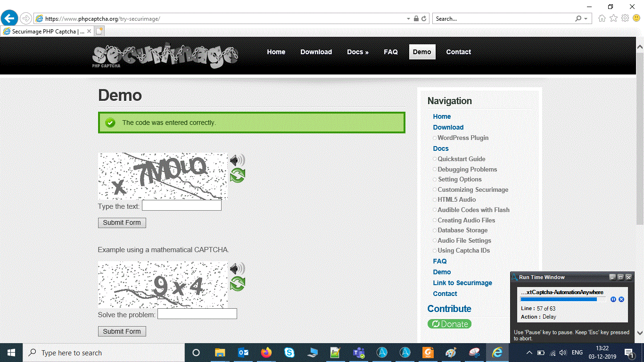644x362 pixels.
Task: Expand the address bar URL dropdown
Action: [408, 19]
